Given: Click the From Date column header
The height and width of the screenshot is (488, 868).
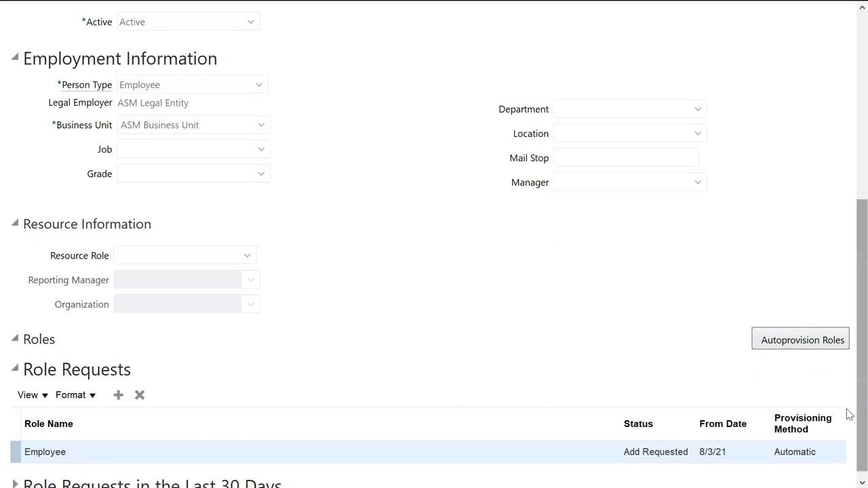Looking at the screenshot, I should [723, 424].
